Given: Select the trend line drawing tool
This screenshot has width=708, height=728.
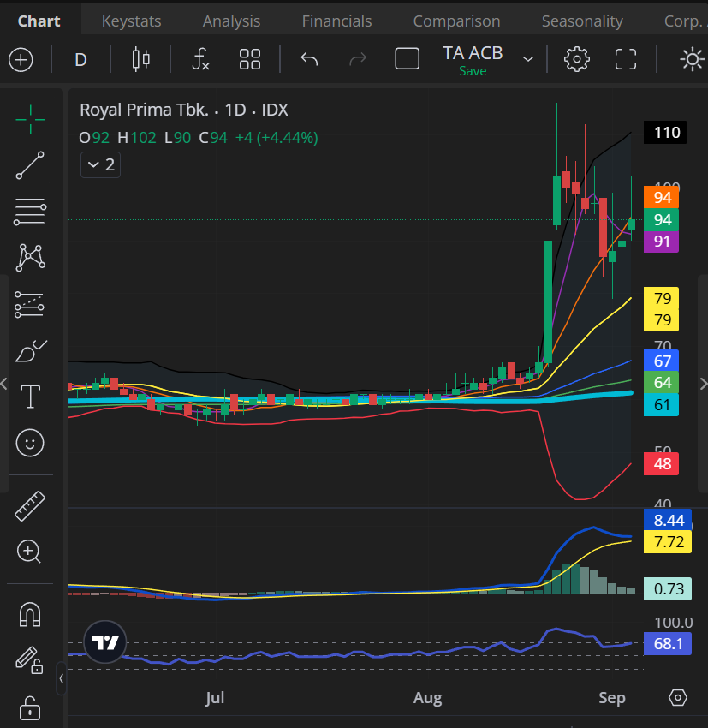Looking at the screenshot, I should [x=30, y=164].
